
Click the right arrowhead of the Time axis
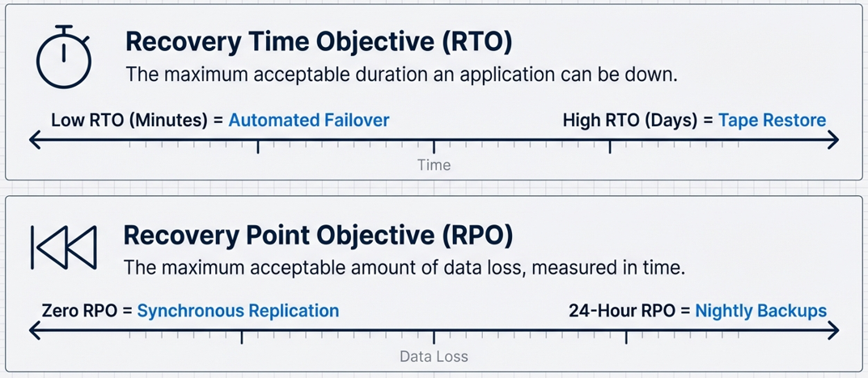833,140
